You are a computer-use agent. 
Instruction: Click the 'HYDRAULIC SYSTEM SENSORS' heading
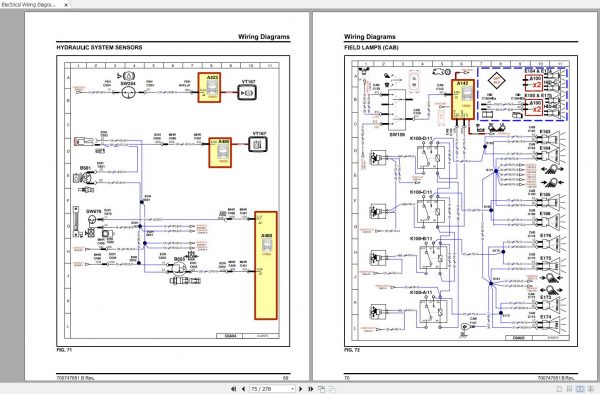(99, 47)
